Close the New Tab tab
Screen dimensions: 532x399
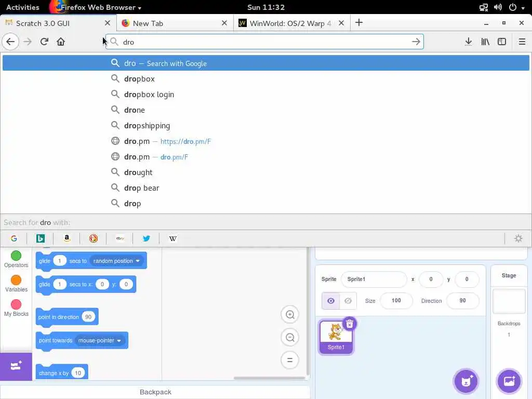(224, 23)
